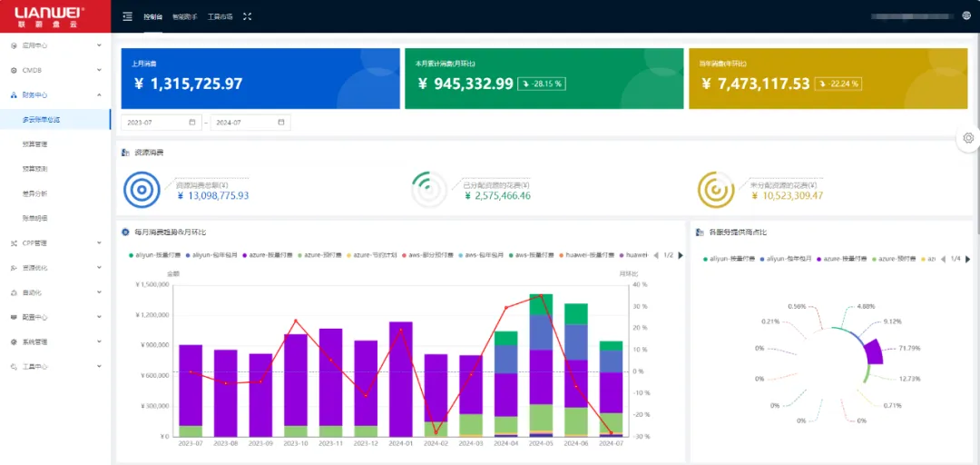Go to next page of bar chart legend
This screenshot has height=465, width=980.
coord(679,255)
